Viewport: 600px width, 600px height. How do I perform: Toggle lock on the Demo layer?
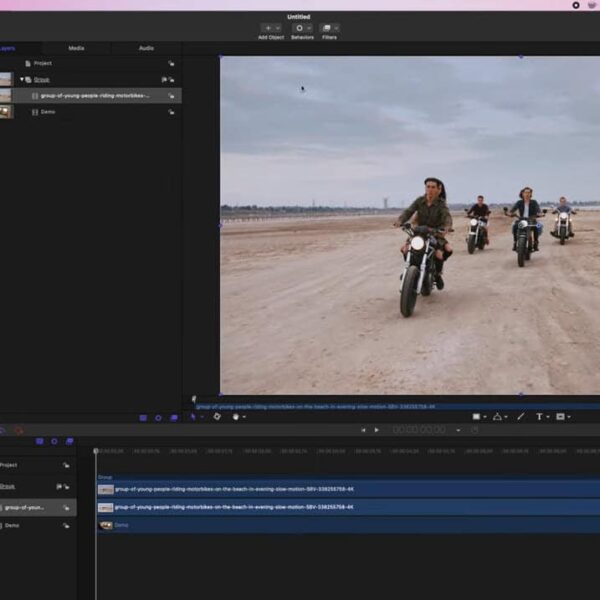(x=172, y=112)
